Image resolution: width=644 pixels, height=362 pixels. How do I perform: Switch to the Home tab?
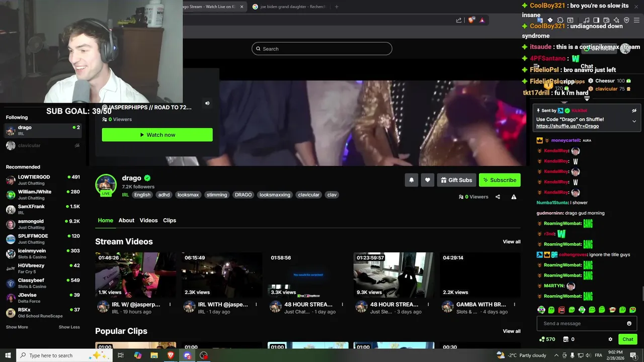point(106,220)
